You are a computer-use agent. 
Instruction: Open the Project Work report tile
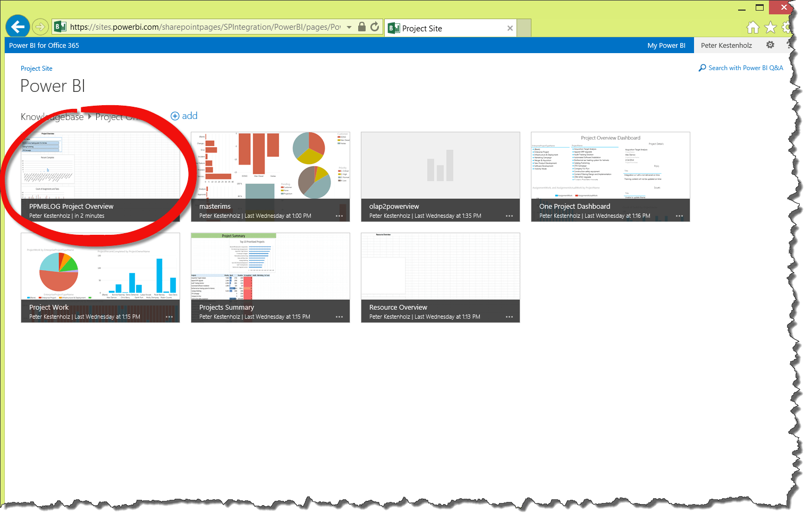click(100, 278)
